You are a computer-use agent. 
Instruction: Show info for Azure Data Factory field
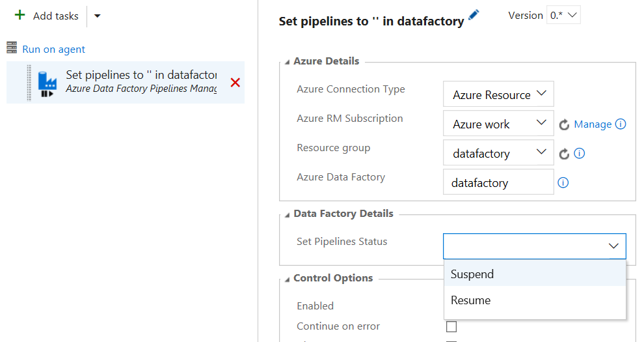(x=563, y=183)
